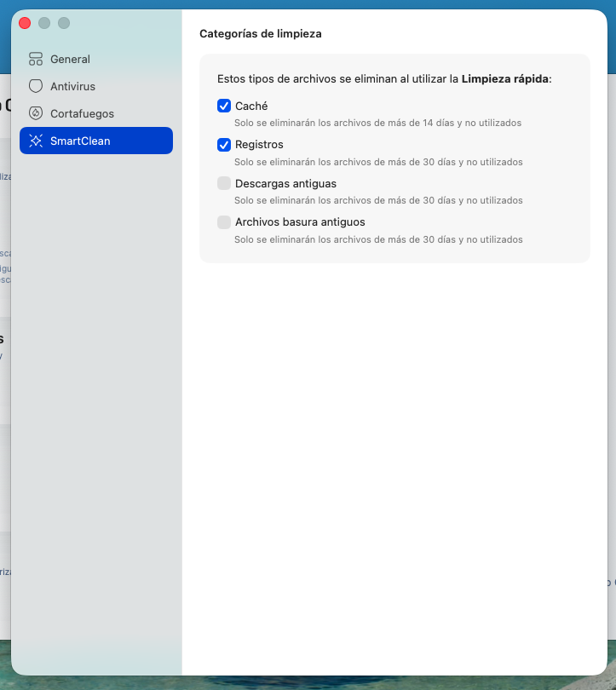Click the description under Descargas antiguas

pos(378,200)
